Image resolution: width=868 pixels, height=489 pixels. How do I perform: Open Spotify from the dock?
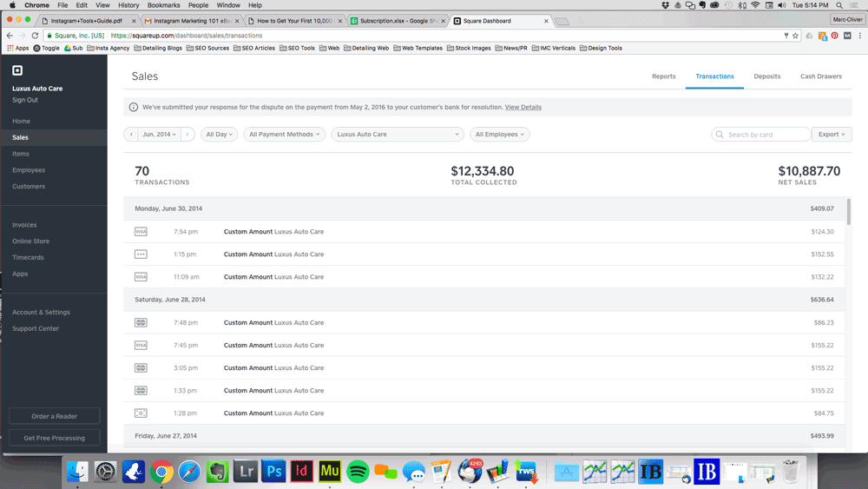358,472
